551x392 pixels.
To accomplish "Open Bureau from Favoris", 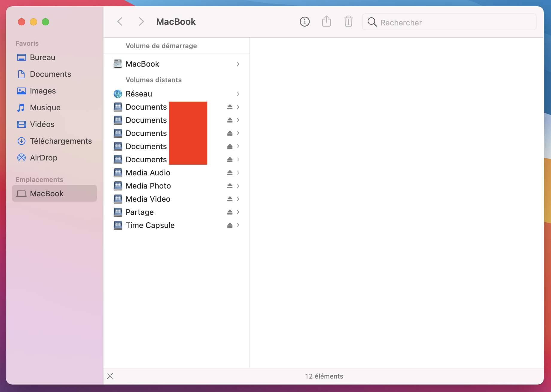I will click(42, 57).
